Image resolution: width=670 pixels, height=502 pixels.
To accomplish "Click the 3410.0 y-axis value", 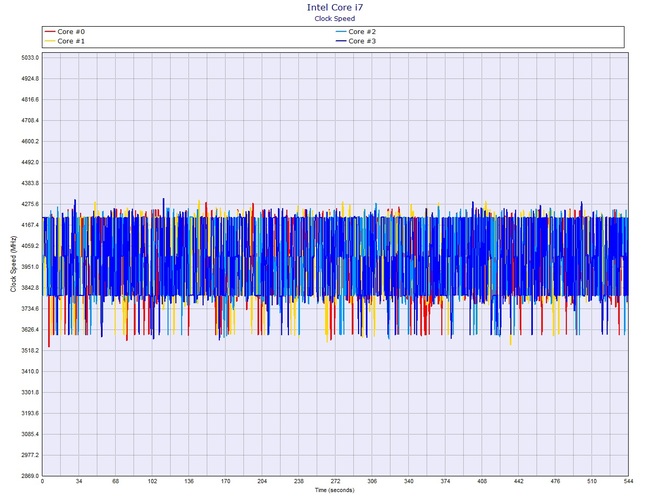I will [x=30, y=372].
